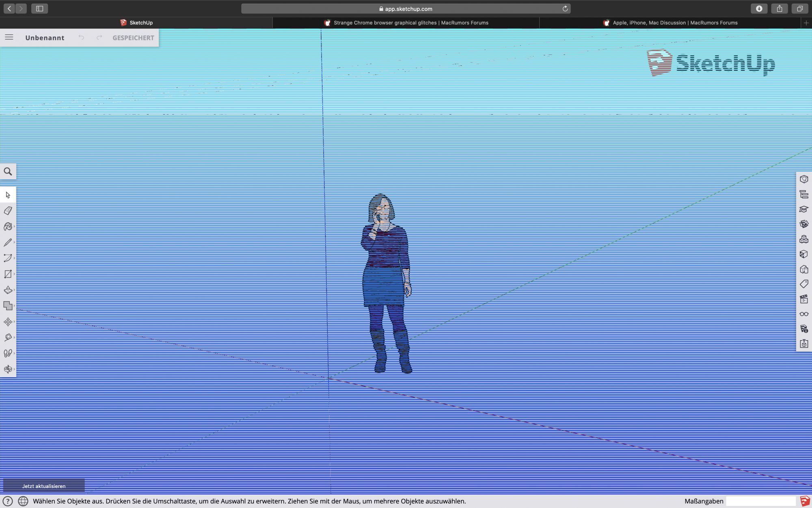Expand the Move tool flyout
812x508 pixels.
(14, 321)
